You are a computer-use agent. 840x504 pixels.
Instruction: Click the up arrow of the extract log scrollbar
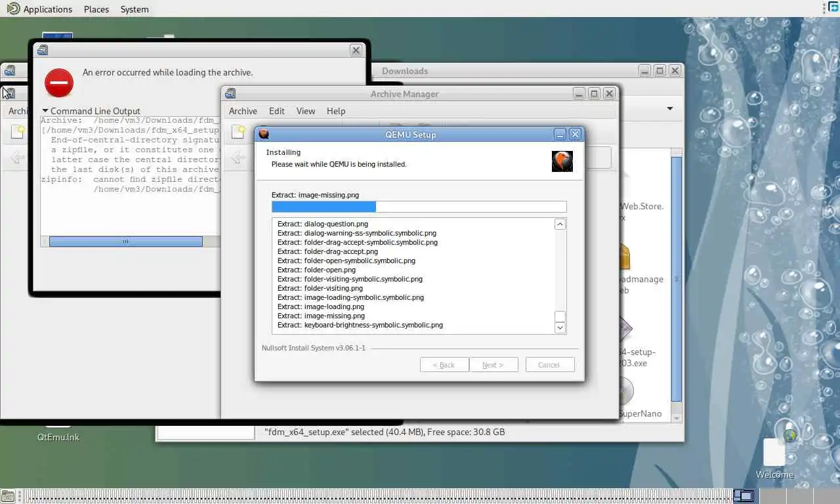pos(560,224)
